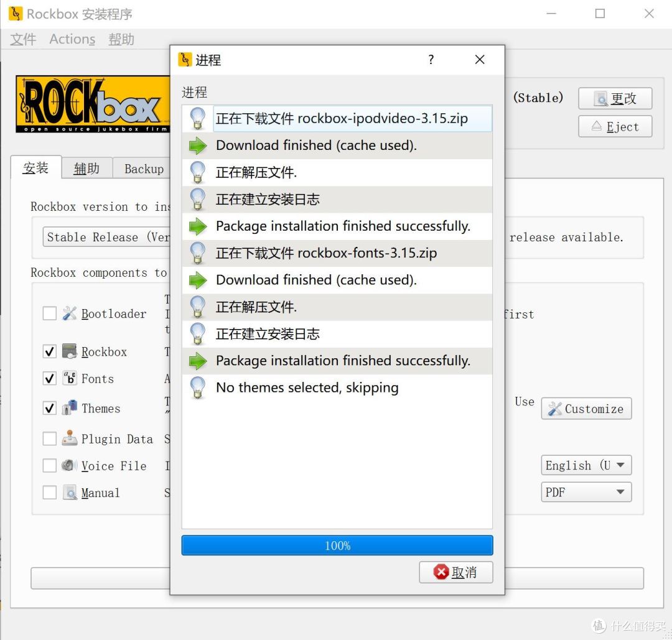Screen dimensions: 672x640
Task: Click the Voice File speaker icon
Action: (x=68, y=465)
